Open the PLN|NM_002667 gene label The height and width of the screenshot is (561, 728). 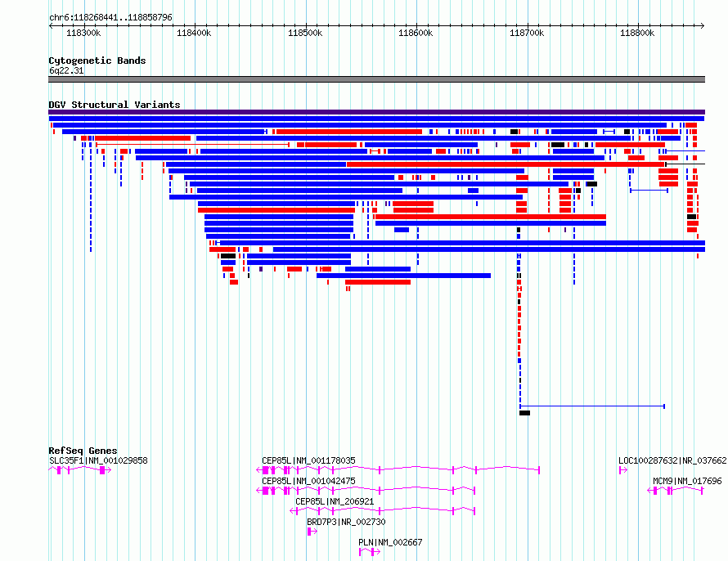click(390, 542)
